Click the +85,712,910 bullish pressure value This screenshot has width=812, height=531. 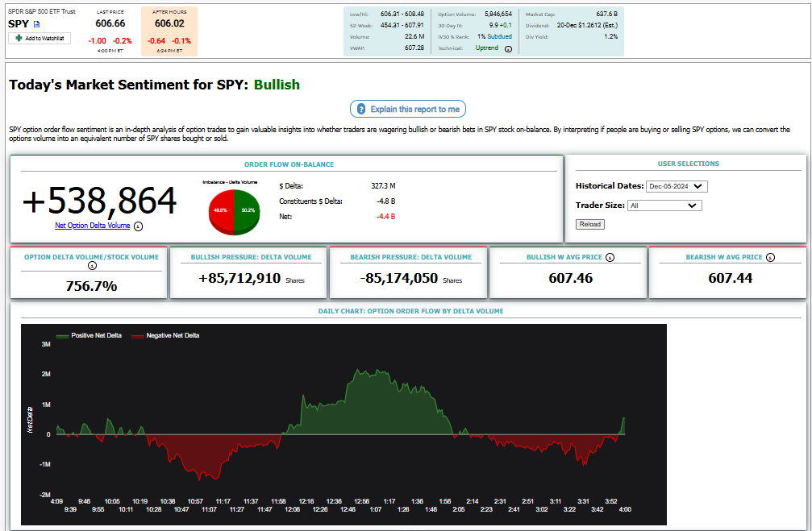239,279
